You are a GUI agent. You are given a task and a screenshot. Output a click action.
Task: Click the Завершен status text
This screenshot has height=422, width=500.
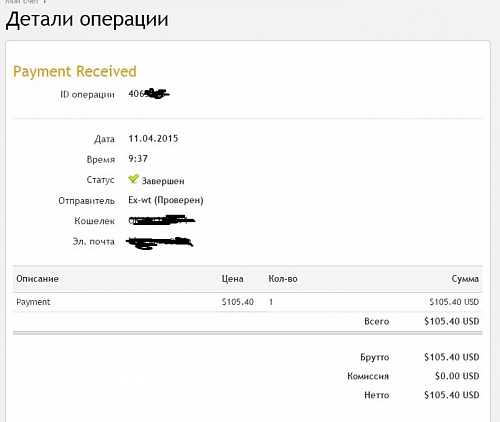click(x=163, y=181)
